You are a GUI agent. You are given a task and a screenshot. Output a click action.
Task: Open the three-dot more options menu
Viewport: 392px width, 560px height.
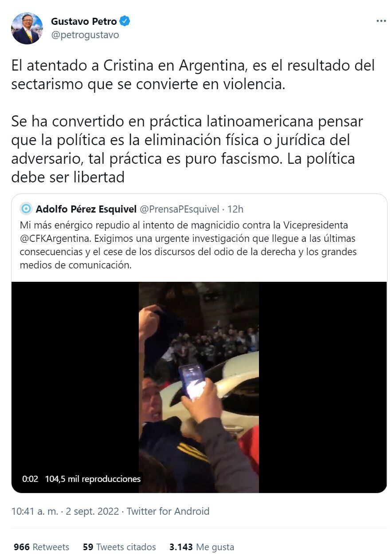coord(381,21)
